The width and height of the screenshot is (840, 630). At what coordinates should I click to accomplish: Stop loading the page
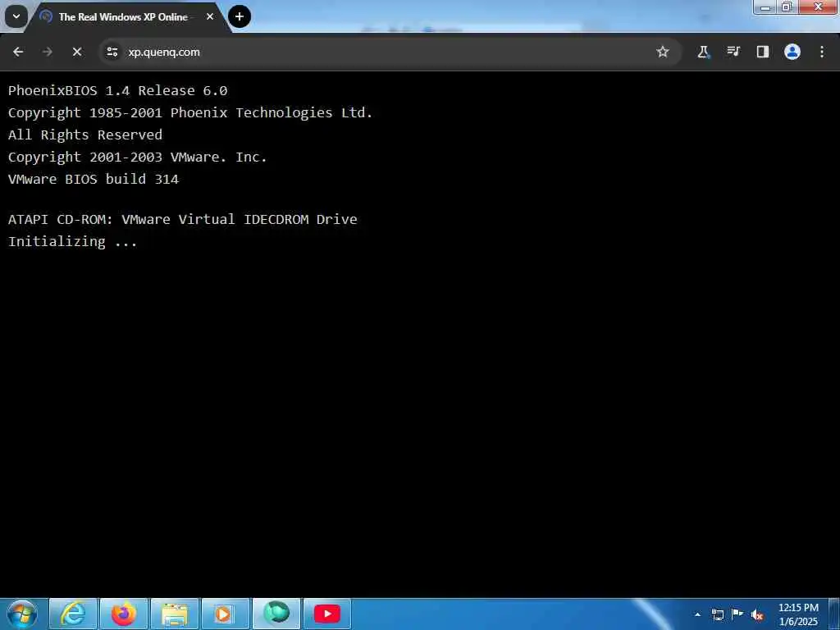coord(77,52)
